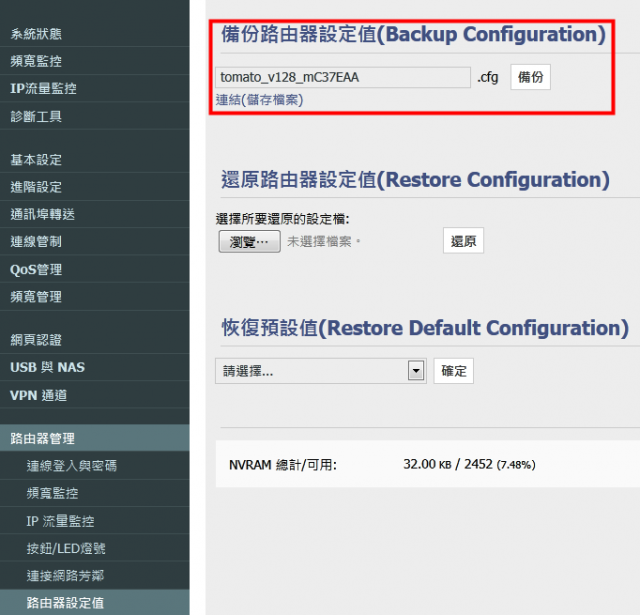The image size is (640, 615).
Task: Click the backup filename input field
Action: point(343,77)
